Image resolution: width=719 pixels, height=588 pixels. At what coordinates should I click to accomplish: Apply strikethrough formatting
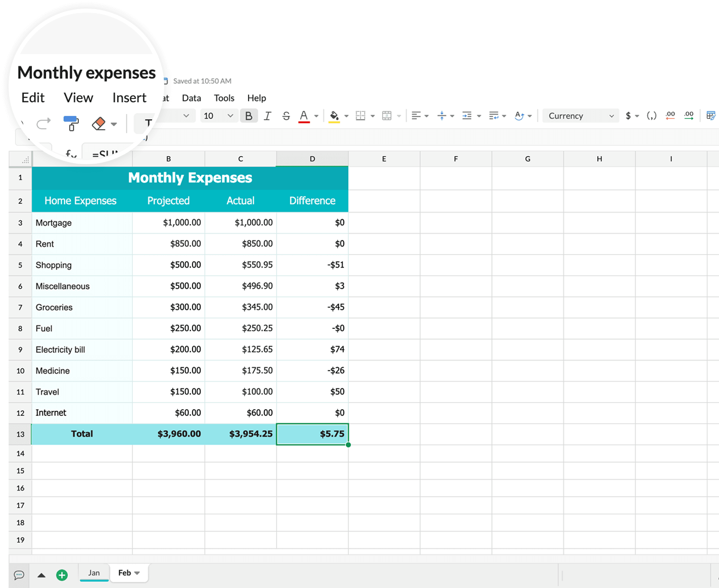pos(286,116)
